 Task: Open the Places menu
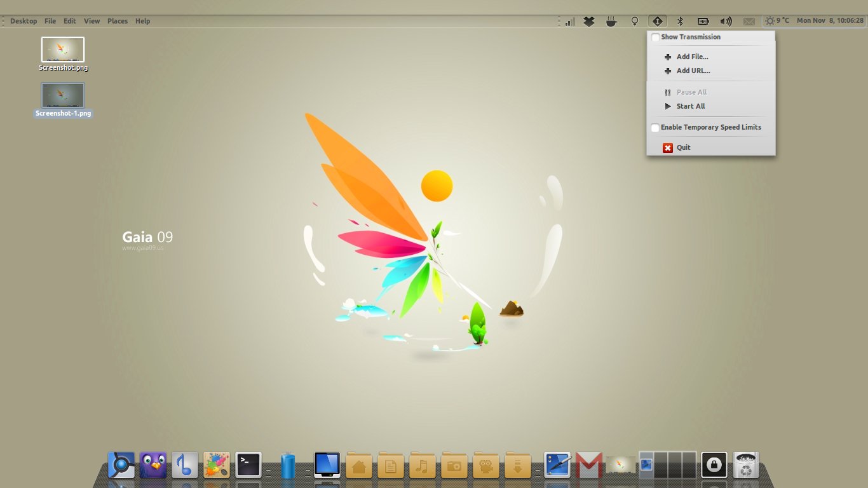point(118,21)
